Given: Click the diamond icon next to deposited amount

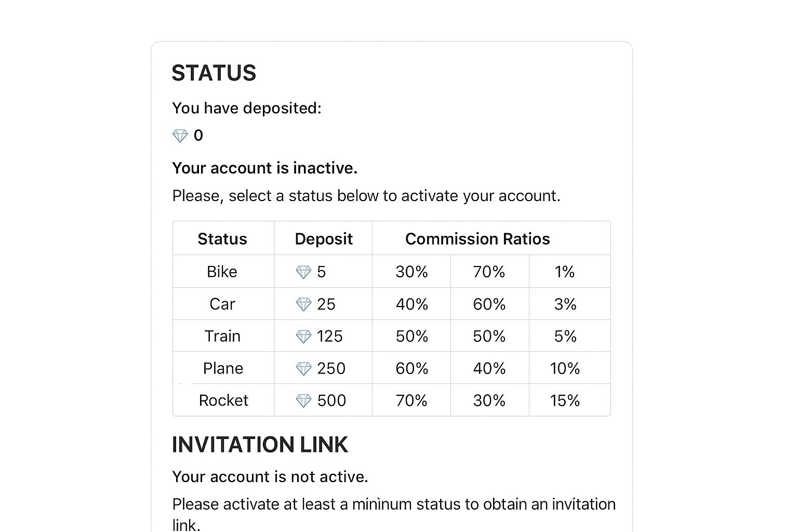Looking at the screenshot, I should click(x=180, y=136).
